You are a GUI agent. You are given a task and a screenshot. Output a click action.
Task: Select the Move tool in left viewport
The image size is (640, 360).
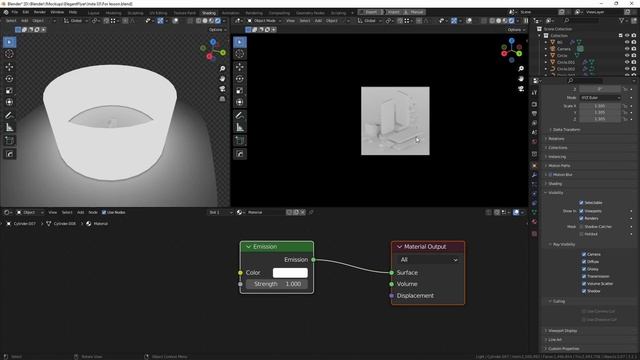[9, 67]
